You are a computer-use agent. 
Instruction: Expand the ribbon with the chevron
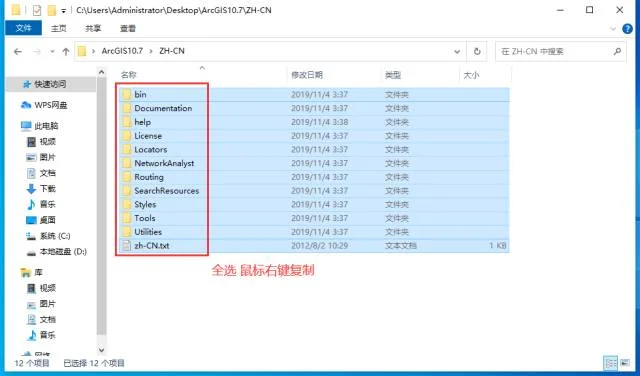[x=613, y=29]
